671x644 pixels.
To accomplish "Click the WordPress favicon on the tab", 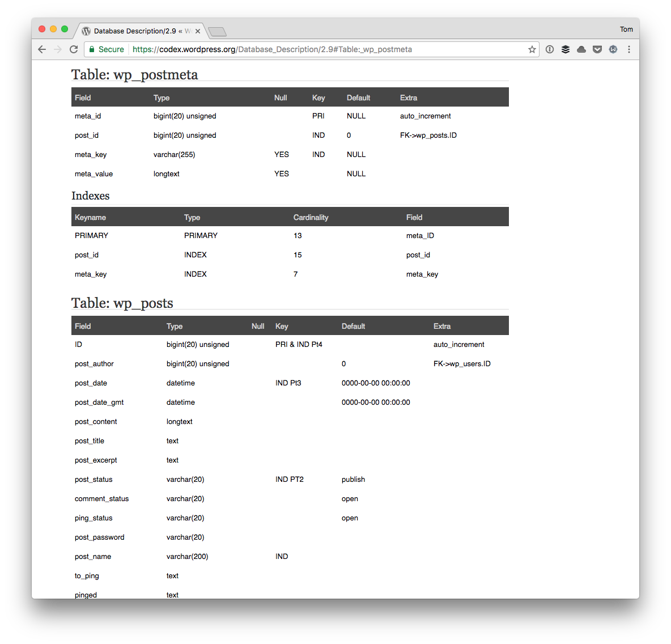I will pos(86,31).
